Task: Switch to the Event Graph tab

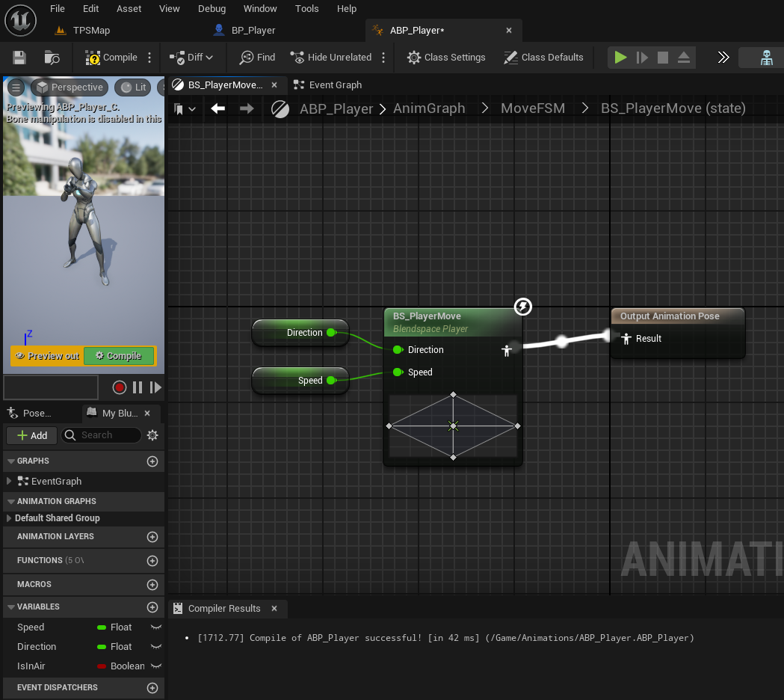Action: pyautogui.click(x=328, y=85)
